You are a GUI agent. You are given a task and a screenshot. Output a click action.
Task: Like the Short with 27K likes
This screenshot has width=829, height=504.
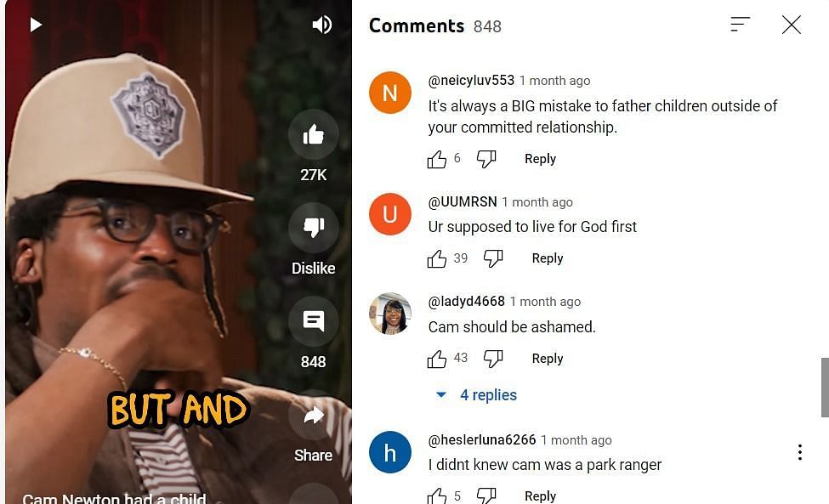pos(314,134)
